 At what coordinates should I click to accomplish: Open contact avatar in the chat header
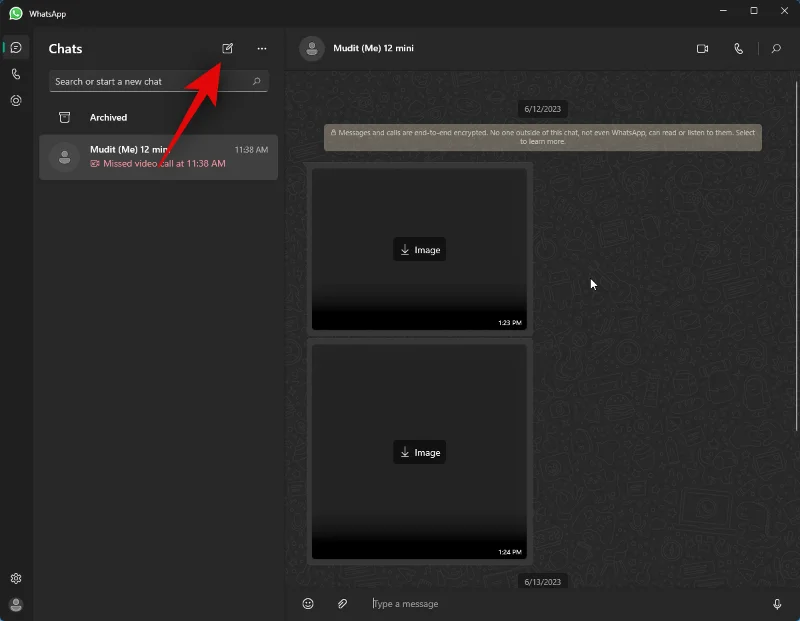[x=312, y=48]
